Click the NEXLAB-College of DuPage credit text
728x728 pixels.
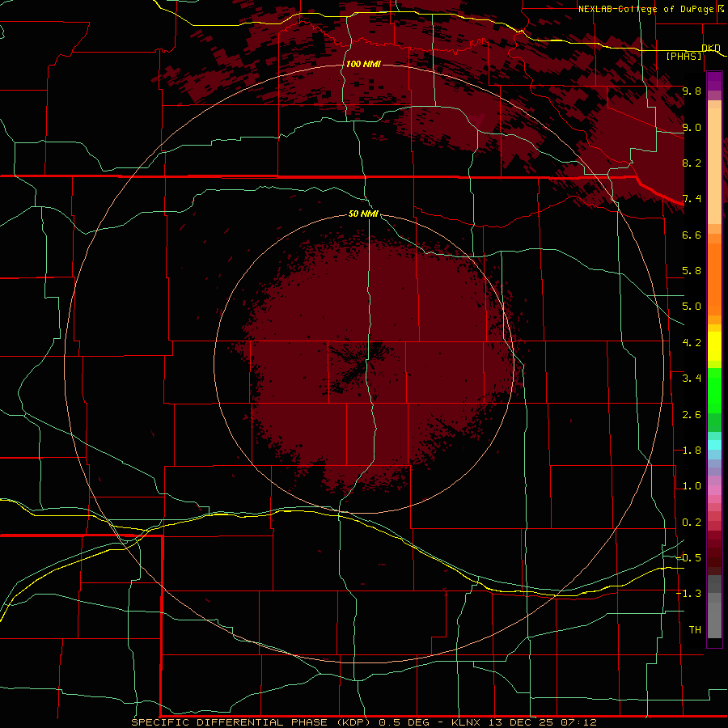click(x=651, y=9)
